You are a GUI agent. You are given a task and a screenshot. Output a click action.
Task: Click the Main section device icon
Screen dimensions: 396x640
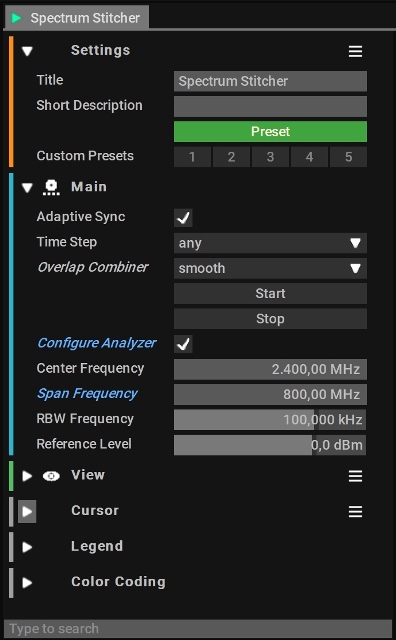[x=51, y=187]
